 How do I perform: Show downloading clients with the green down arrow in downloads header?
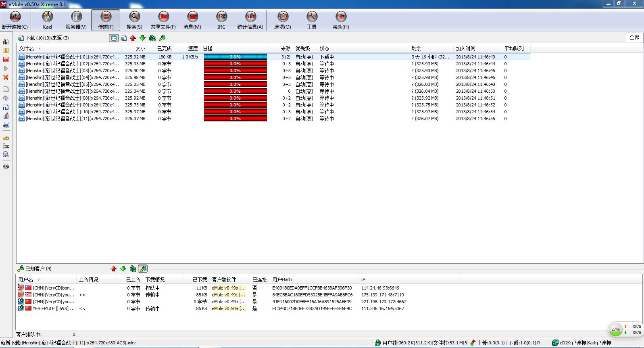coord(143,38)
